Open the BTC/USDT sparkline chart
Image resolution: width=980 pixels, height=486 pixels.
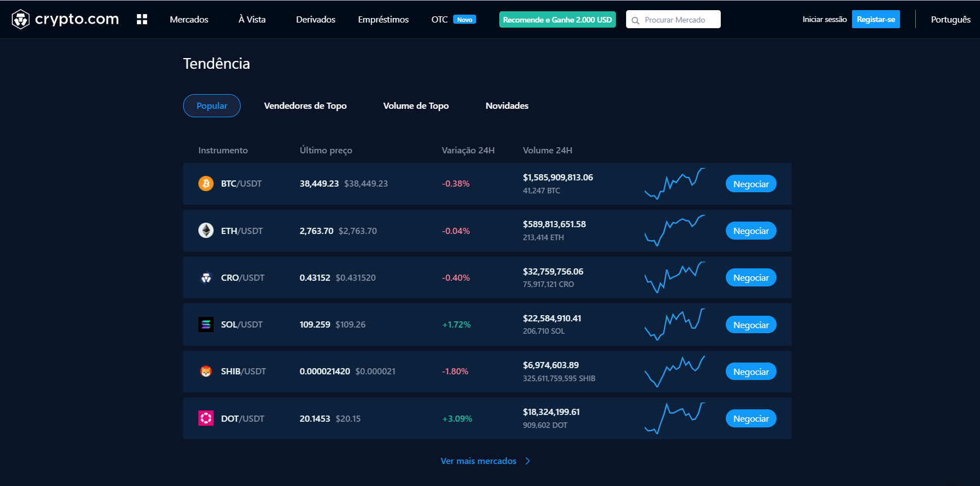point(675,184)
